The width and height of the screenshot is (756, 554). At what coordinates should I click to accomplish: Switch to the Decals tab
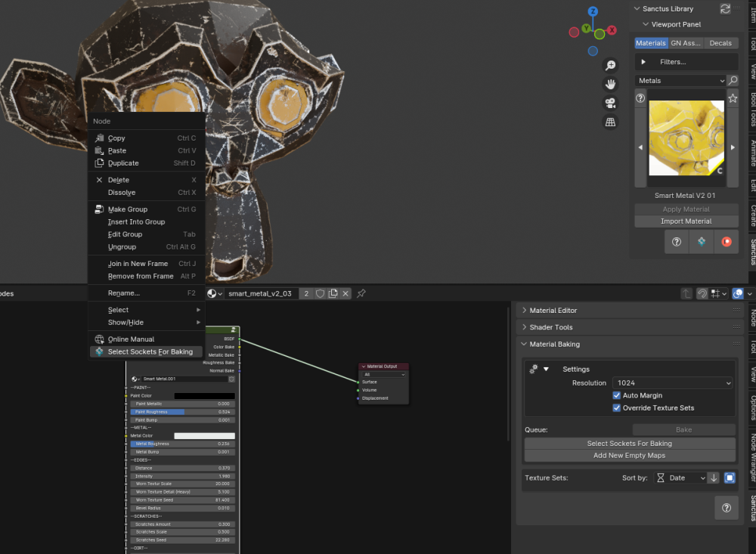pyautogui.click(x=720, y=43)
